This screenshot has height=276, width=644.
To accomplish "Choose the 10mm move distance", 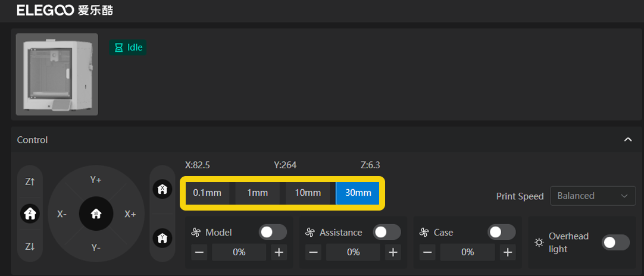I will (308, 193).
